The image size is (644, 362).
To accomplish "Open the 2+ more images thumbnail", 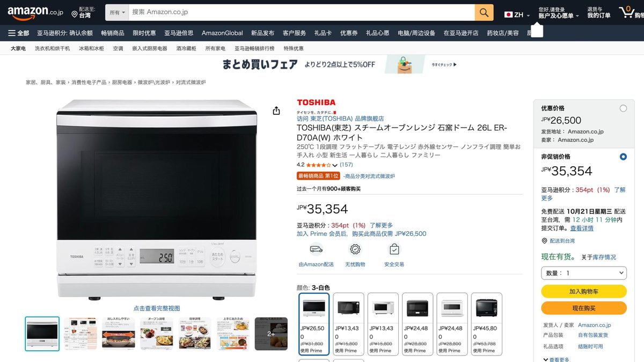I will coord(271,334).
